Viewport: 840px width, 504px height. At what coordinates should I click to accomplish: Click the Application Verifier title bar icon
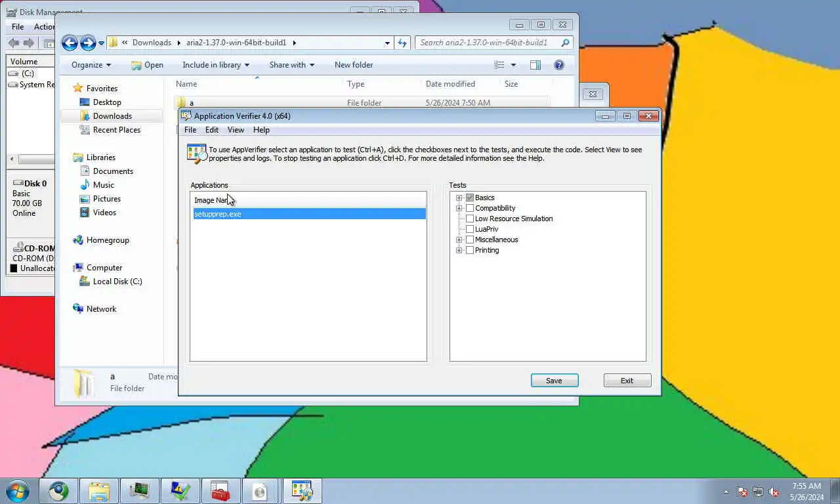click(x=186, y=115)
